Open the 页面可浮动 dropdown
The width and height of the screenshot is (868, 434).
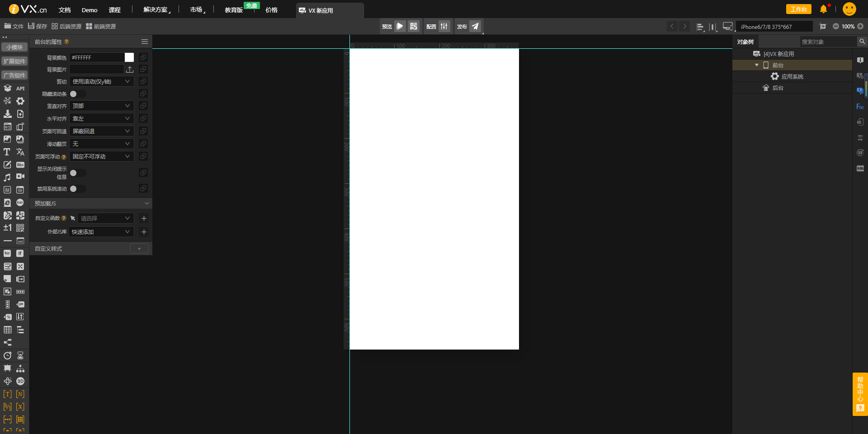(x=101, y=157)
